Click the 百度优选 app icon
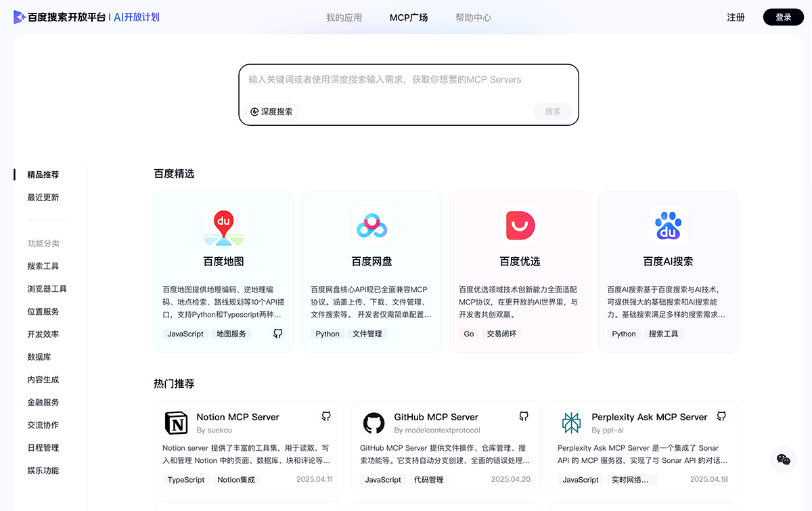 (520, 225)
